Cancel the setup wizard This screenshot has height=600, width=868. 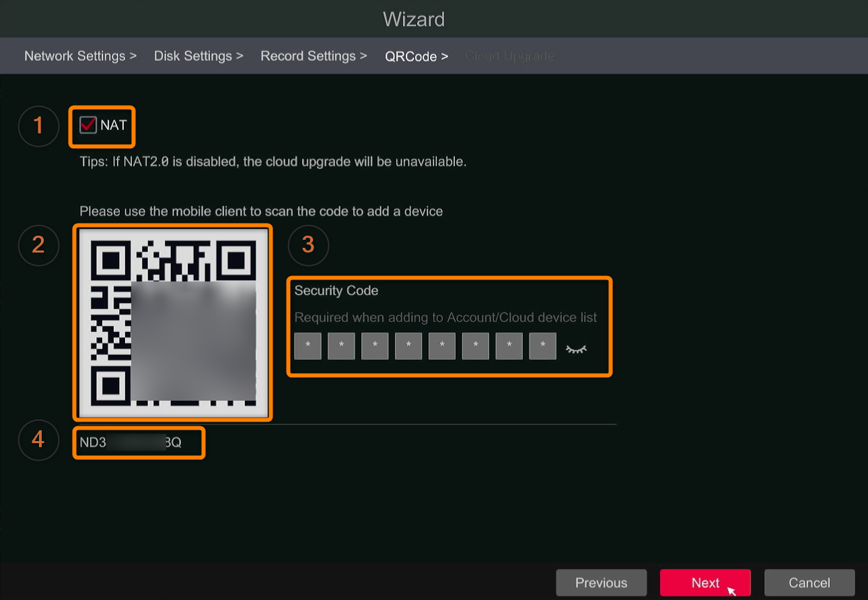click(x=809, y=582)
